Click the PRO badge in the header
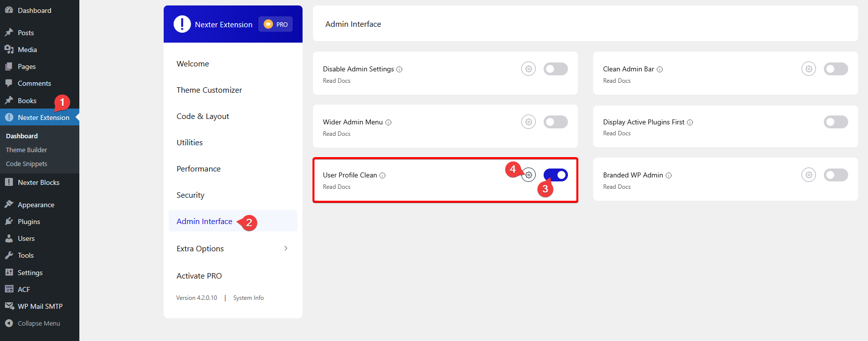The width and height of the screenshot is (868, 341). pos(275,23)
